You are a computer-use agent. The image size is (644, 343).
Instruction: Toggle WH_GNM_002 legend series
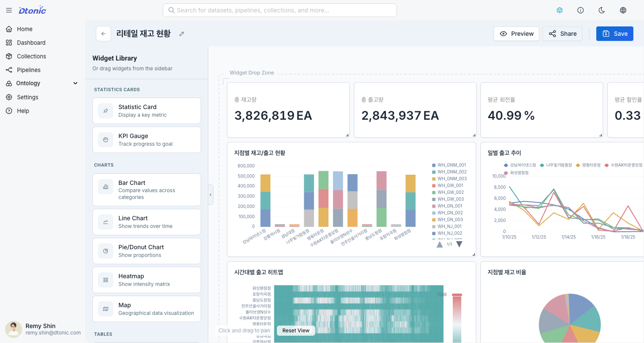pos(449,172)
